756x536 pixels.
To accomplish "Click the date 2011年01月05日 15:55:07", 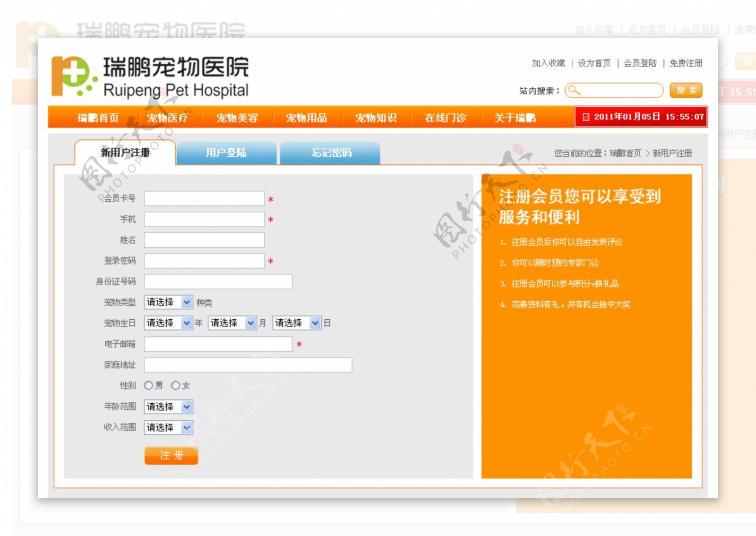I will (649, 117).
